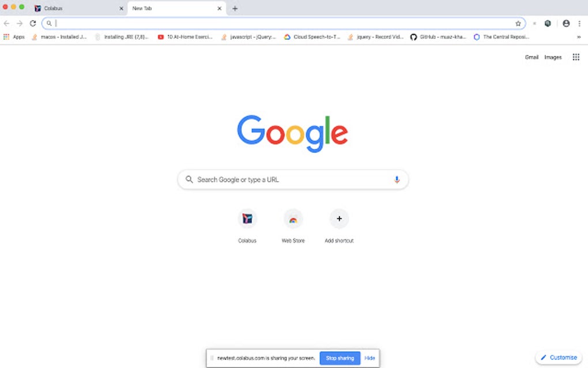The height and width of the screenshot is (368, 588).
Task: Focus the Search Google or type URL box
Action: pos(293,180)
